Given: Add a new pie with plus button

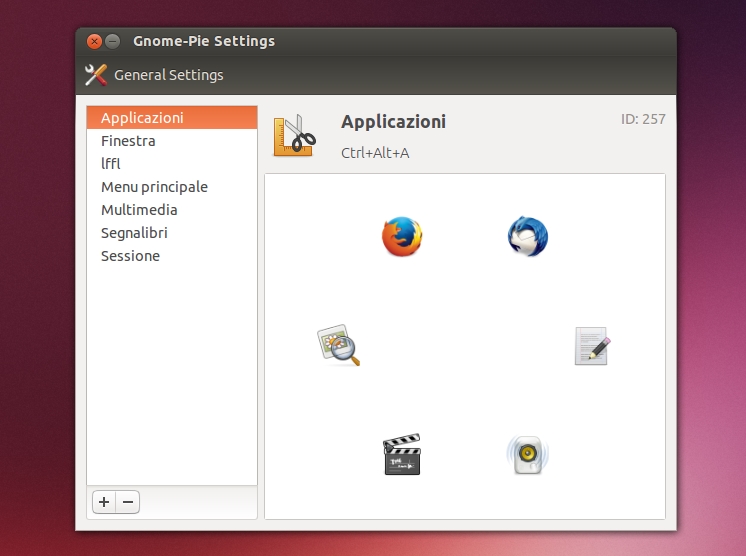Looking at the screenshot, I should (x=104, y=502).
